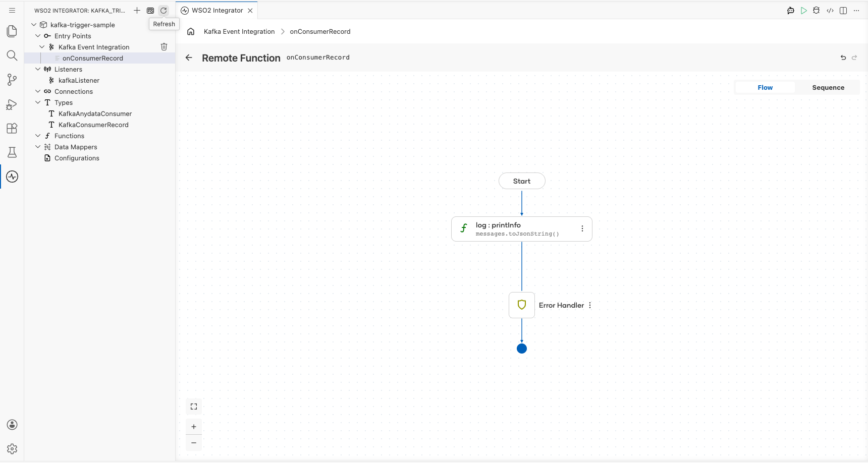Screen dimensions: 868x463
Task: Delete the Kafka Event Integration entry
Action: [x=164, y=47]
